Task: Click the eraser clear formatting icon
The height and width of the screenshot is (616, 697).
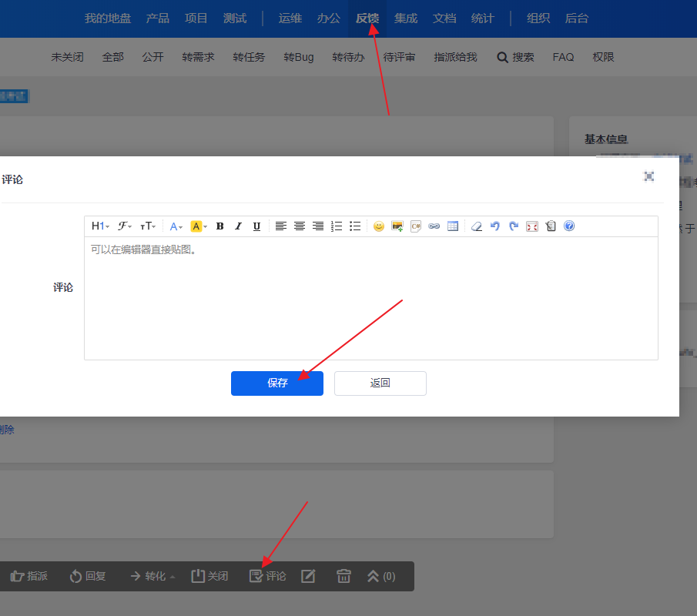Action: coord(476,226)
